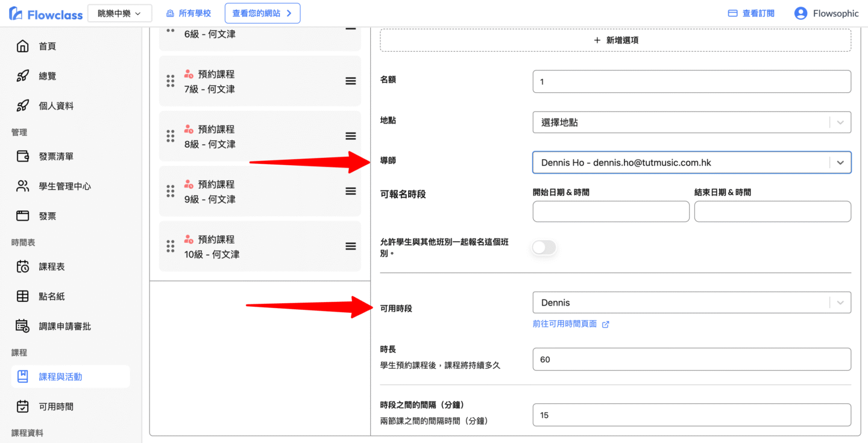Expand the 選擇地點 location dropdown

coord(840,122)
